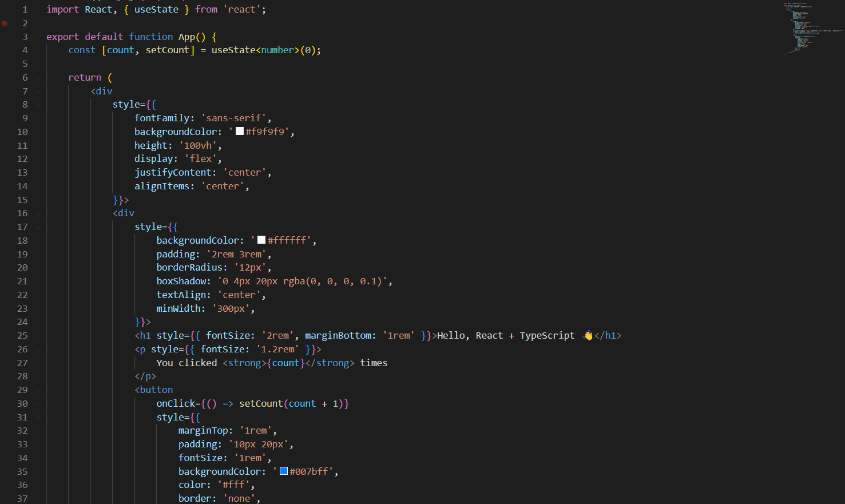
Task: Click the 'import' keyword on line 1
Action: point(63,10)
